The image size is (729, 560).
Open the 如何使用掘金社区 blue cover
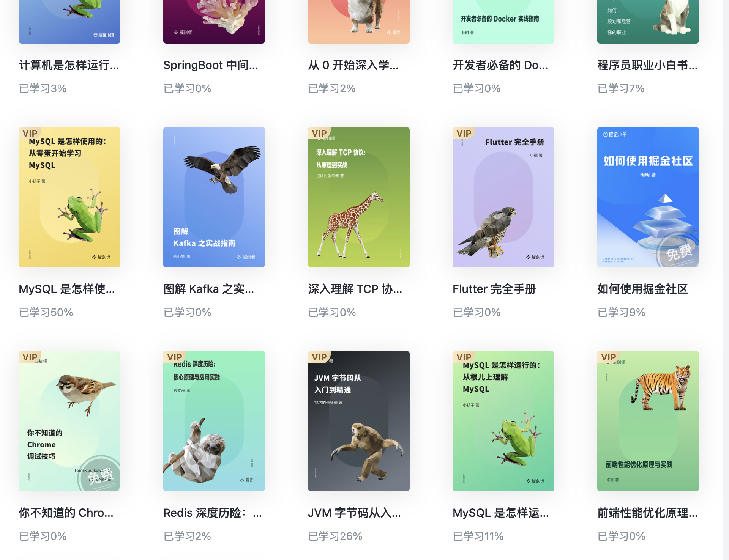[x=648, y=197]
